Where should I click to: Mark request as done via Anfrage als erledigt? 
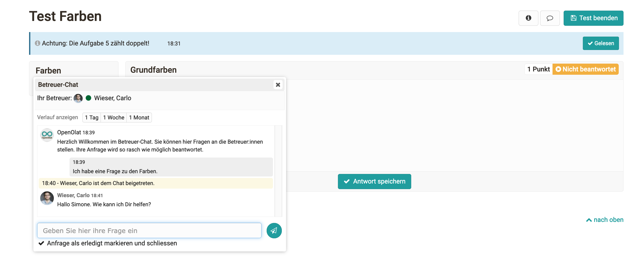point(108,243)
